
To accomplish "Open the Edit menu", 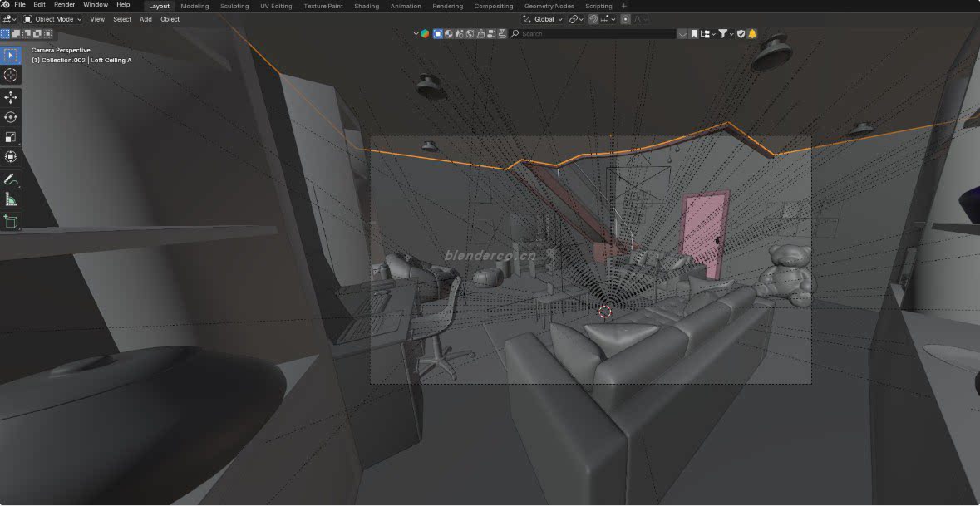I will (x=39, y=5).
